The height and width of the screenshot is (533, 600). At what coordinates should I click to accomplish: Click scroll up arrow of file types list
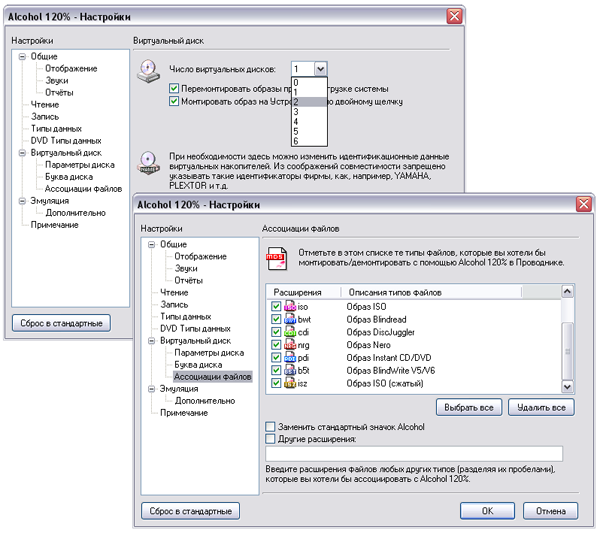[x=567, y=292]
